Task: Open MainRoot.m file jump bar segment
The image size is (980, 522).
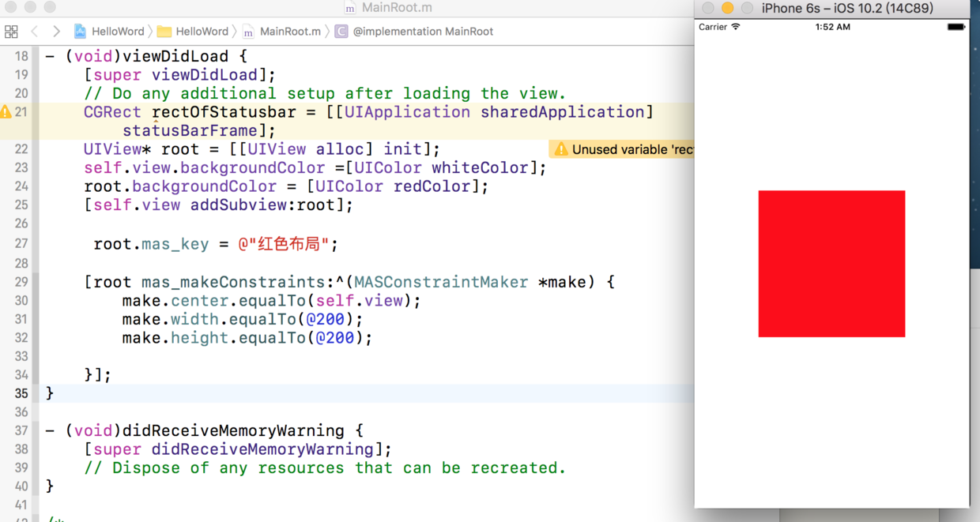Action: (x=282, y=32)
